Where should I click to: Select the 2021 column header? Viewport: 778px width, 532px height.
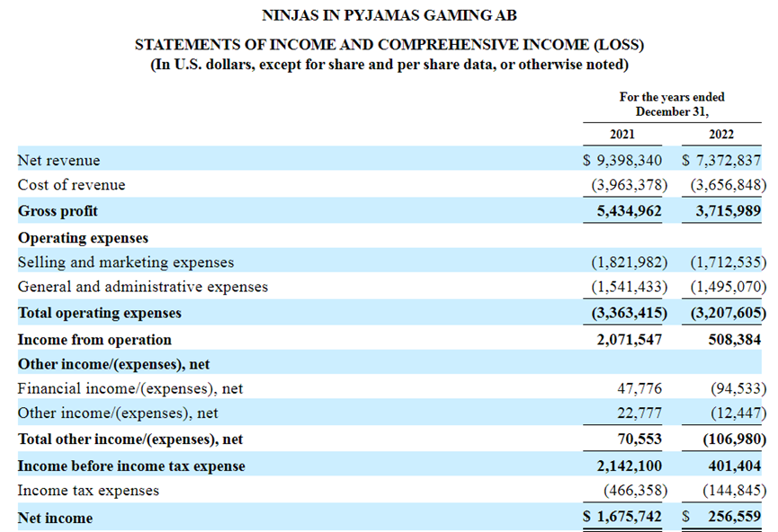click(x=622, y=134)
